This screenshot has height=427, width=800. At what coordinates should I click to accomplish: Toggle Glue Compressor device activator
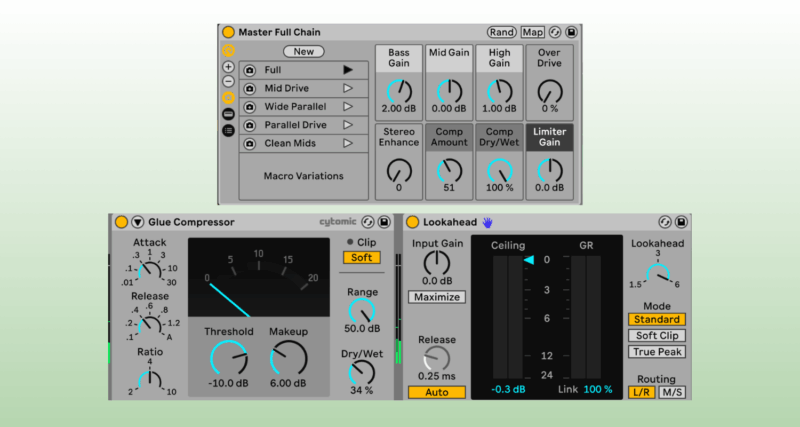[121, 222]
